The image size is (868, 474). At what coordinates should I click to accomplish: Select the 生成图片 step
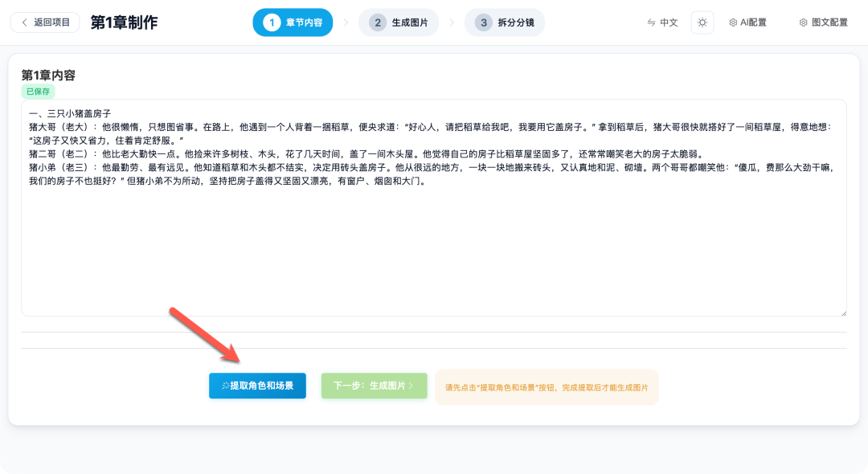[399, 22]
